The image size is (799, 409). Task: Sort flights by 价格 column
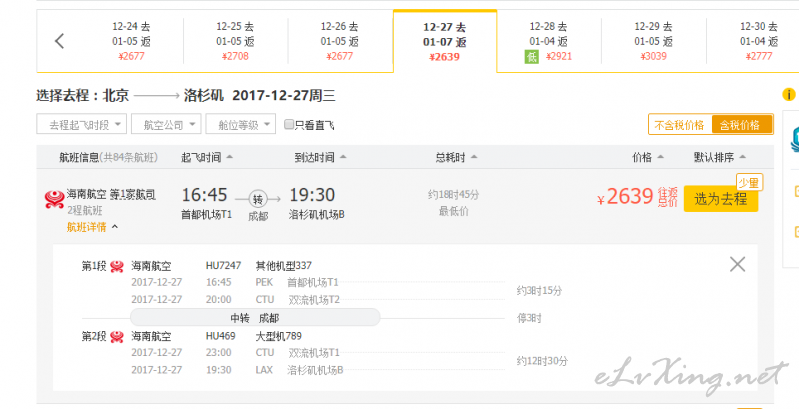[648, 157]
